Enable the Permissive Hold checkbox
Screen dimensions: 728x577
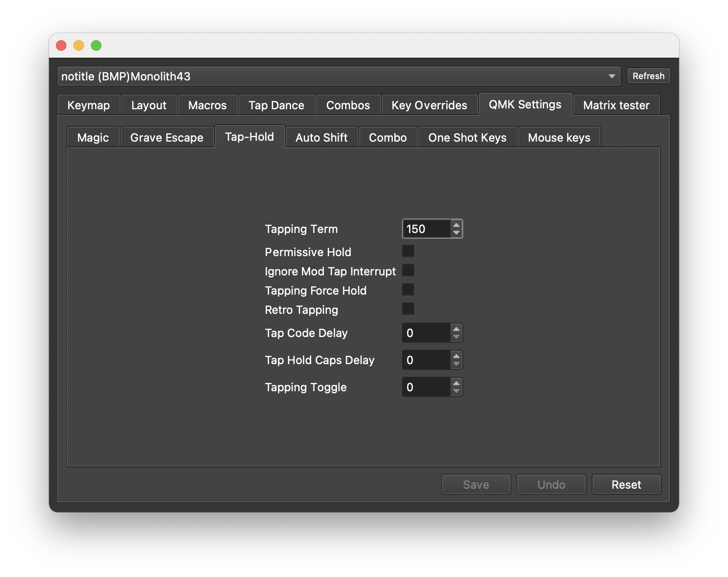tap(408, 251)
